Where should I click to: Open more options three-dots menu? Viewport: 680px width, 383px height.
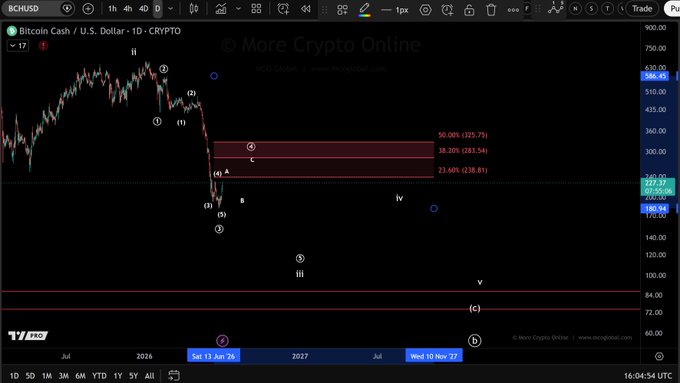[x=513, y=10]
